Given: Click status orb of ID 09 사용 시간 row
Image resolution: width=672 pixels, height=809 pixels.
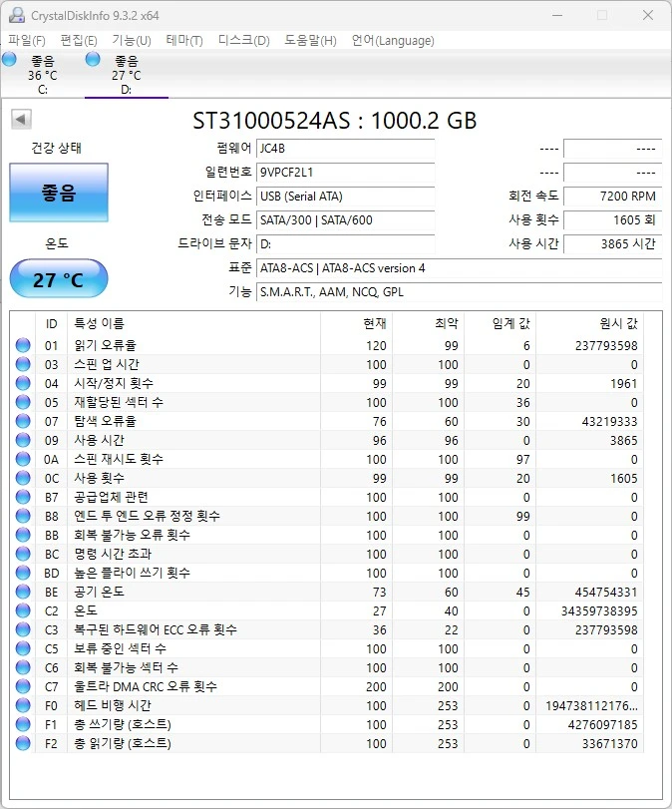Looking at the screenshot, I should [x=23, y=440].
